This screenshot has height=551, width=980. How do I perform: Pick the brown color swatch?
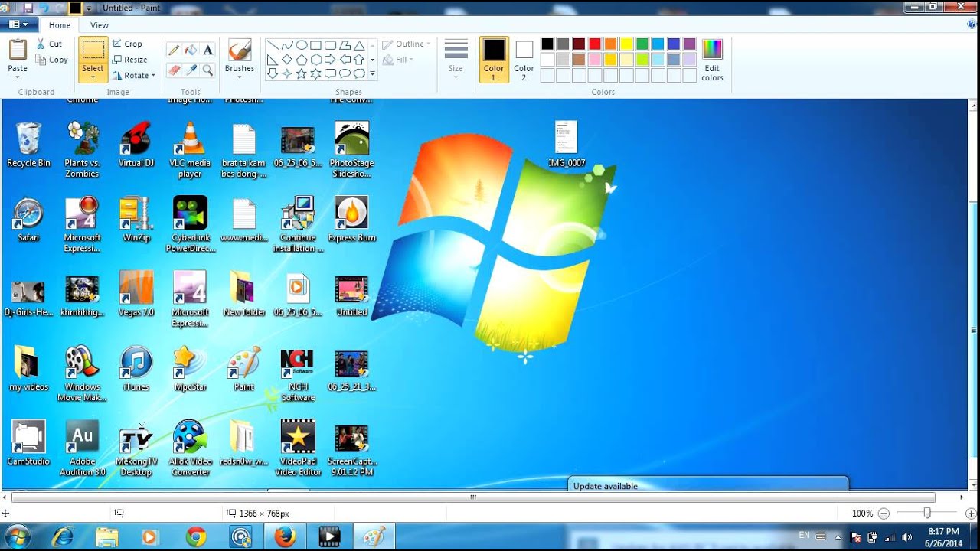pyautogui.click(x=579, y=60)
